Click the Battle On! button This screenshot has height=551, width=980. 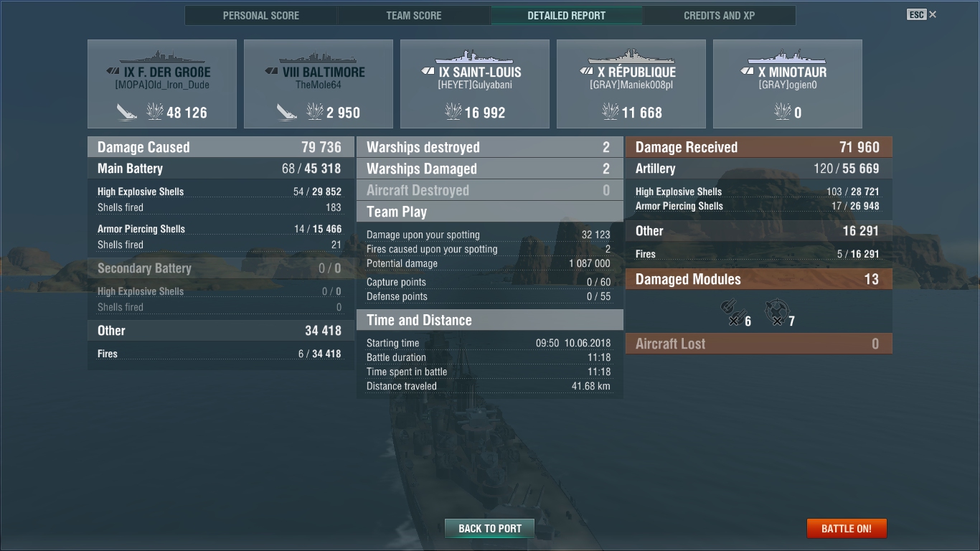click(x=847, y=529)
